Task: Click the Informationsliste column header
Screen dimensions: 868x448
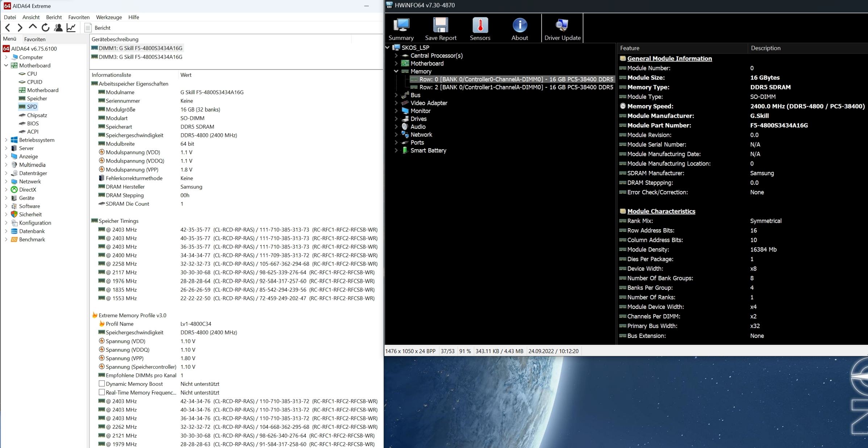Action: point(134,75)
